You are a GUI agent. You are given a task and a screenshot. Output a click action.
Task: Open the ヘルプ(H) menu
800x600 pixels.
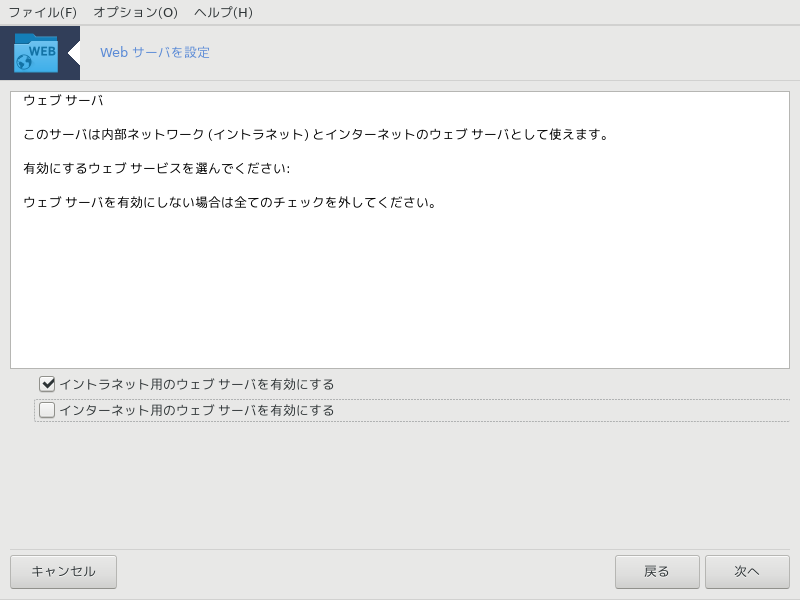223,12
